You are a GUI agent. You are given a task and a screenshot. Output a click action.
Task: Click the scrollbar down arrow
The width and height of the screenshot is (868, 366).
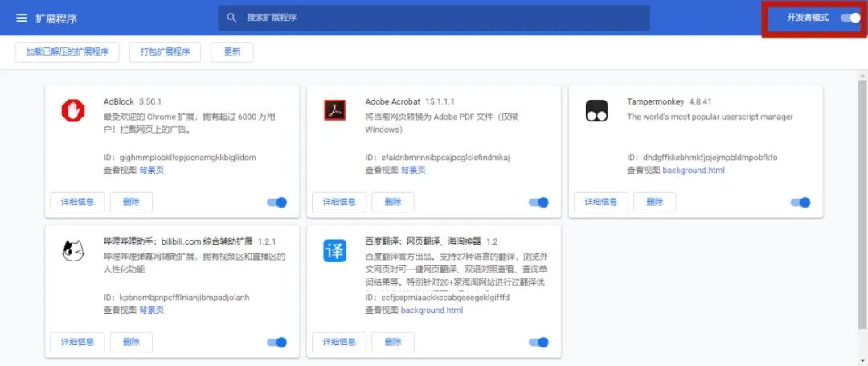[862, 361]
